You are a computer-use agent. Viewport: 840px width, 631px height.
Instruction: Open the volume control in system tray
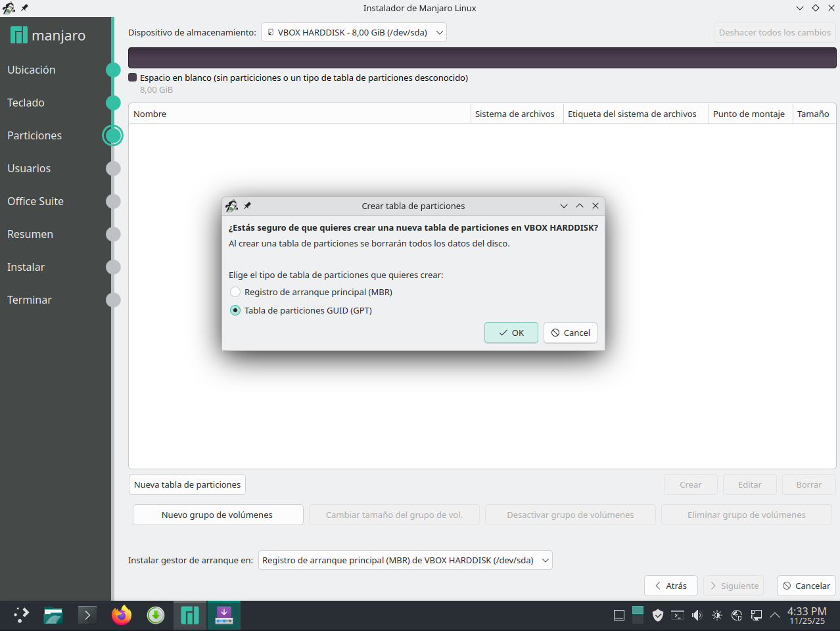[697, 615]
